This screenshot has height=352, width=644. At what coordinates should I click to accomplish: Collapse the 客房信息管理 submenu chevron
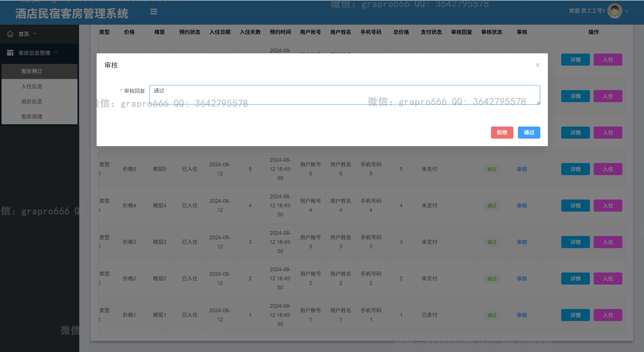(56, 52)
